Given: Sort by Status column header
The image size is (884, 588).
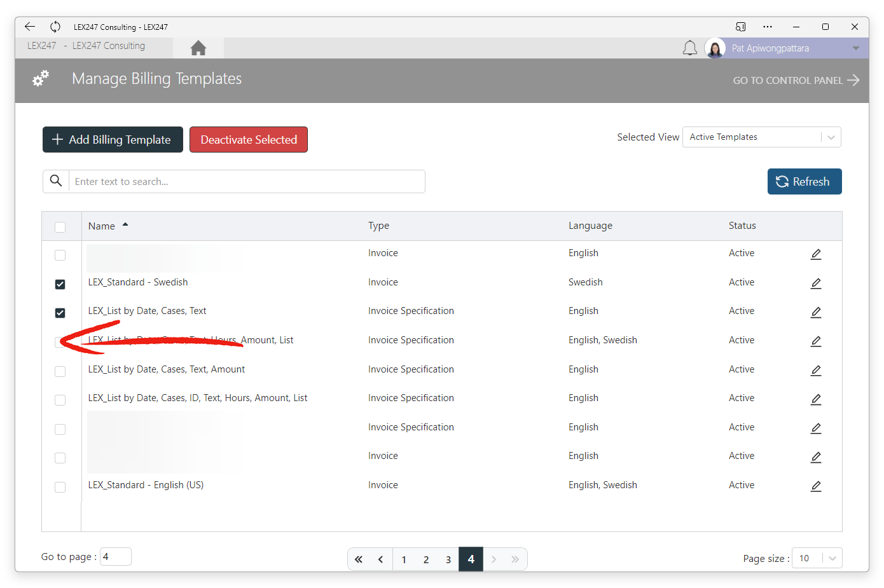Looking at the screenshot, I should coord(742,226).
